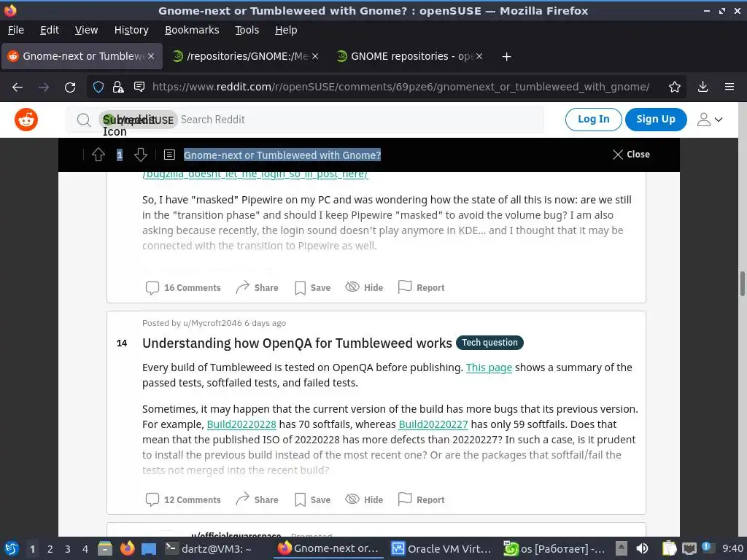Close the /repositories/GNOME tab
This screenshot has width=747, height=560.
(x=315, y=56)
